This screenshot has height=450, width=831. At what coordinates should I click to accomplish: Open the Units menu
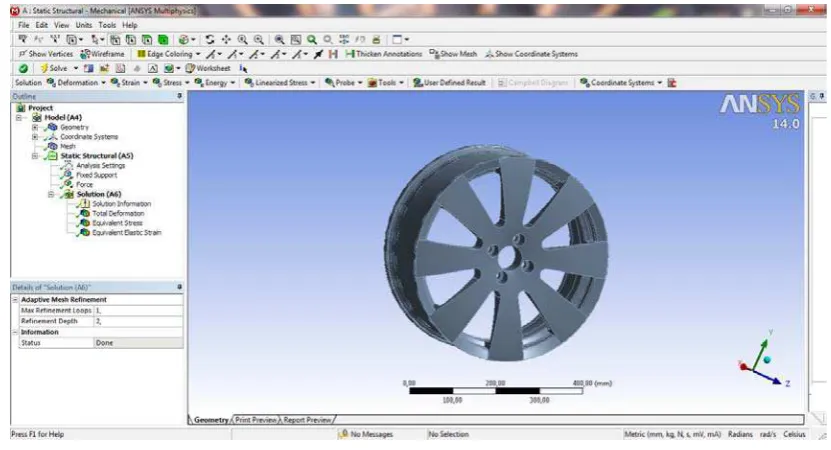click(x=84, y=25)
